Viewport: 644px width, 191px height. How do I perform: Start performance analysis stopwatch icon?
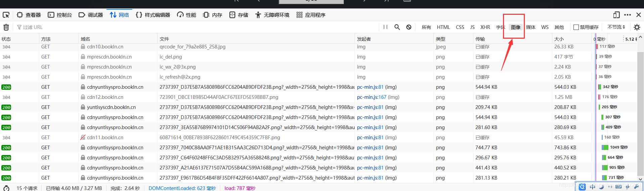(x=6, y=188)
